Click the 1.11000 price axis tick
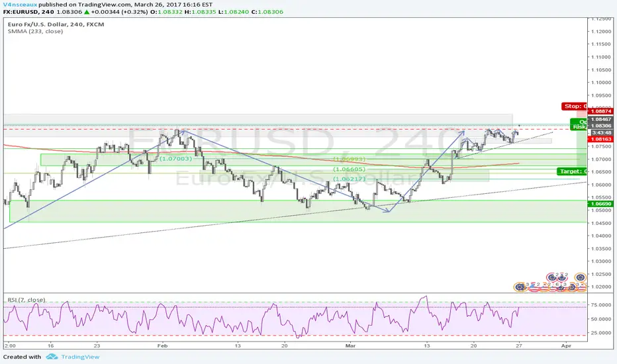 click(601, 57)
